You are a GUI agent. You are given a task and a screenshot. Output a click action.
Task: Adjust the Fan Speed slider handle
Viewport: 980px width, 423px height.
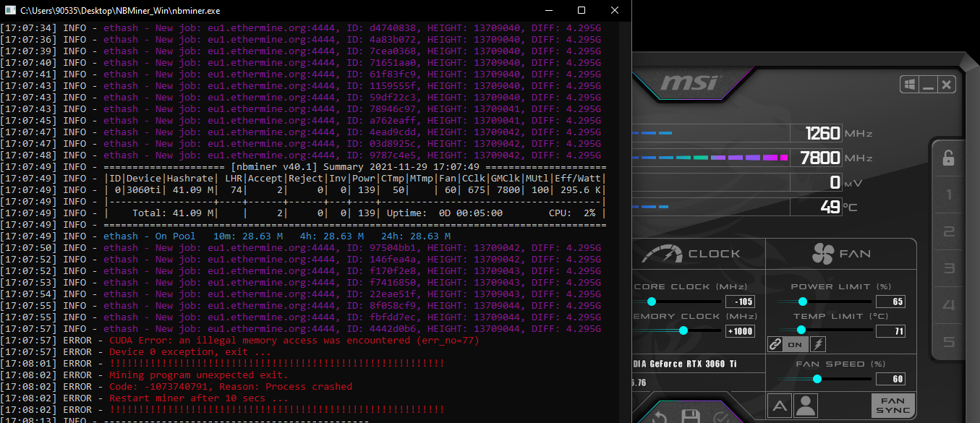[x=817, y=379]
